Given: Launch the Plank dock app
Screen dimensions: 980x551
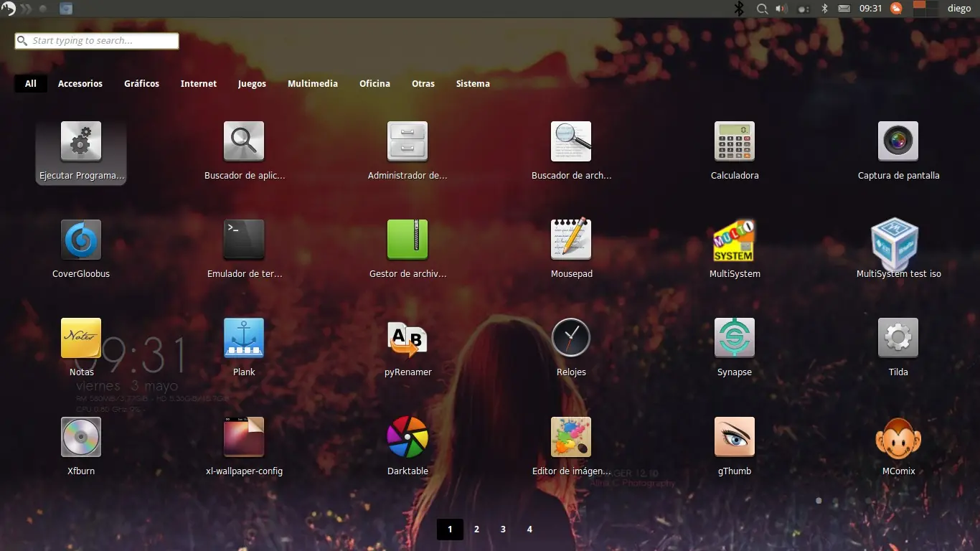Looking at the screenshot, I should [244, 338].
